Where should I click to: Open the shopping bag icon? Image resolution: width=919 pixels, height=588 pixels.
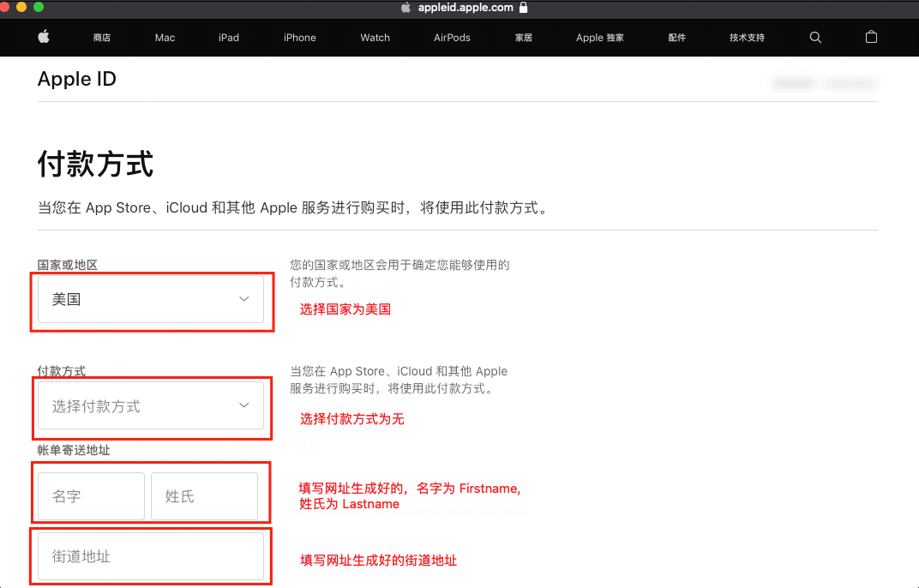coord(871,37)
